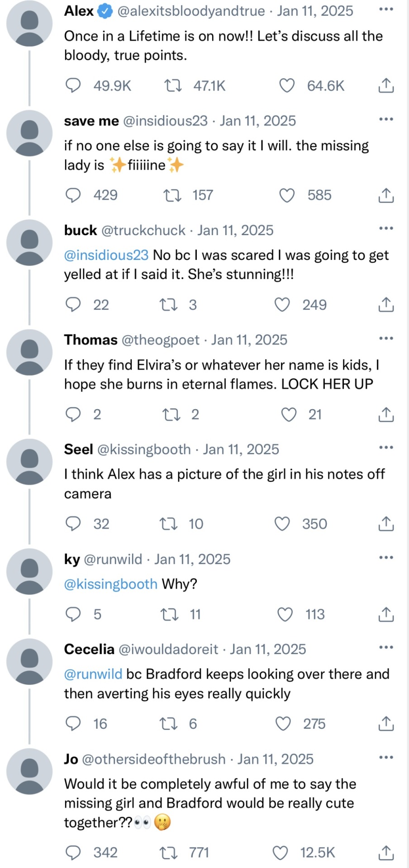The height and width of the screenshot is (868, 409).
Task: Click the @insidious23 mention in buck's reply
Action: [106, 255]
